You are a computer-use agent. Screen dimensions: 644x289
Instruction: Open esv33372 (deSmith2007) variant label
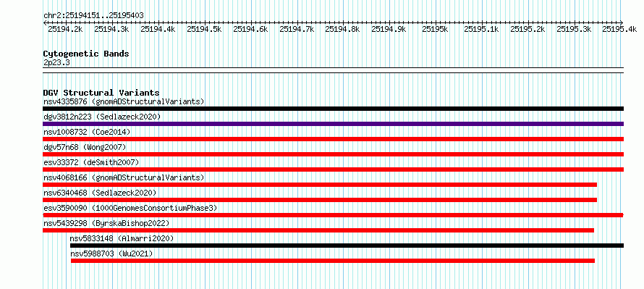point(91,162)
